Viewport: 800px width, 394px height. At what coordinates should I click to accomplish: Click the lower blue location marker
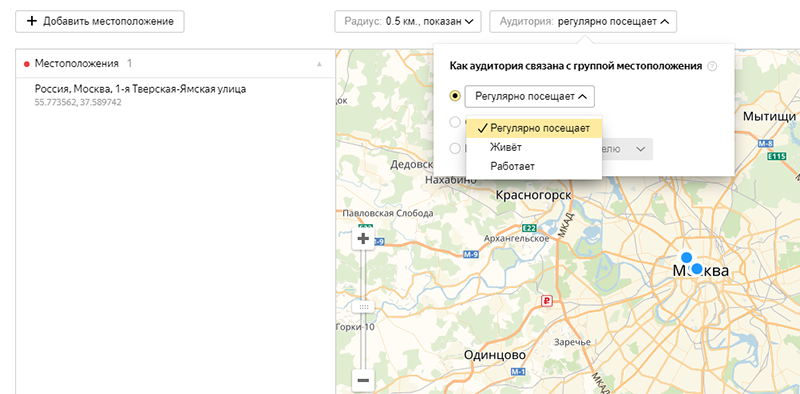click(696, 269)
